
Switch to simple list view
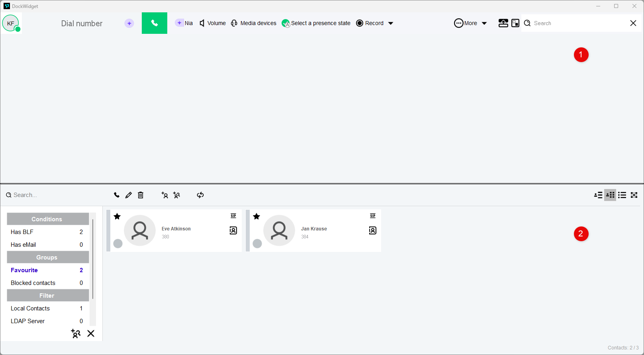(622, 195)
